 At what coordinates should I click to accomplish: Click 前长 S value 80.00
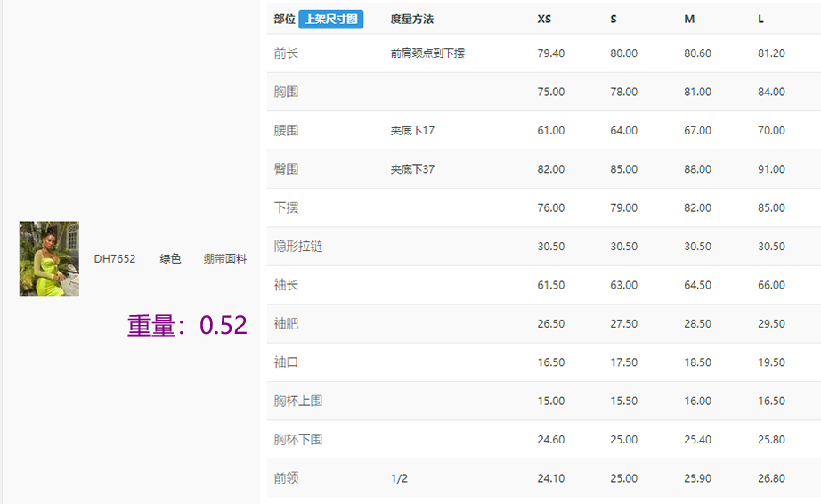pos(623,53)
